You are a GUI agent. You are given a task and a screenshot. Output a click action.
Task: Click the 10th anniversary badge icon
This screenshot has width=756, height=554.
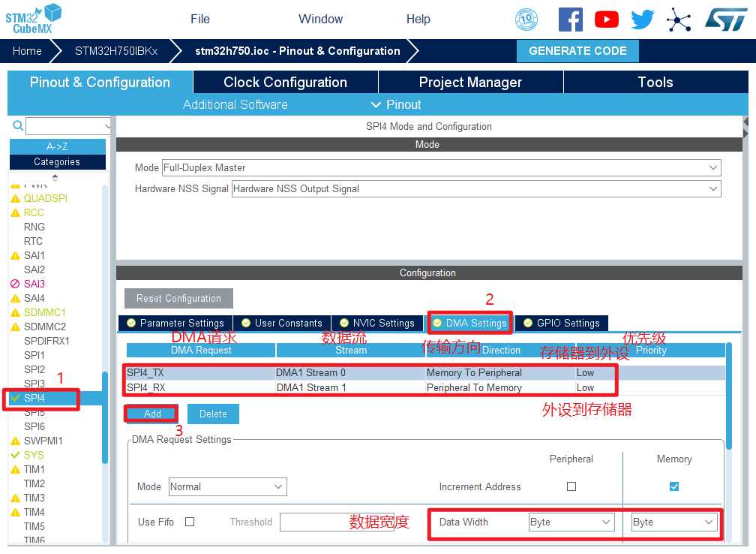pyautogui.click(x=526, y=20)
